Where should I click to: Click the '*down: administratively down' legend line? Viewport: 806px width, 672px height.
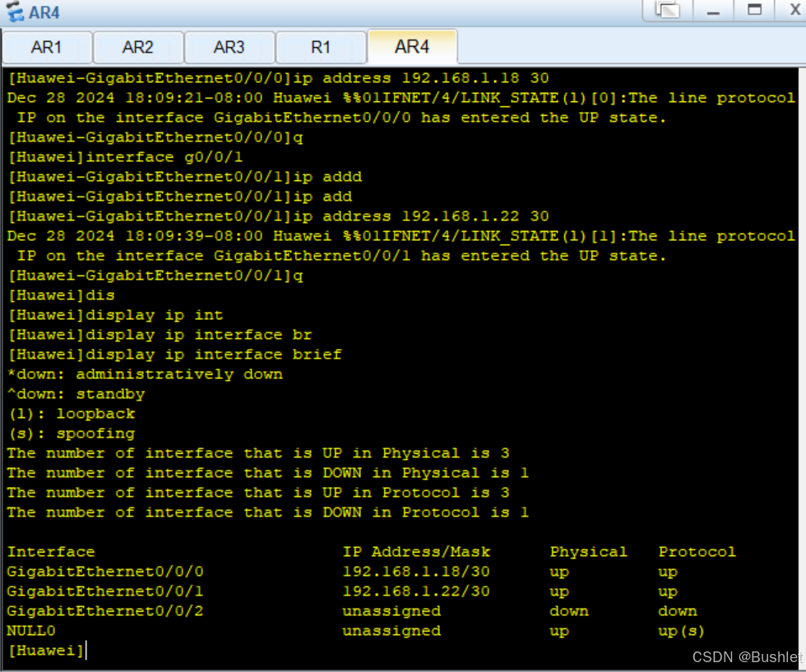coord(145,374)
